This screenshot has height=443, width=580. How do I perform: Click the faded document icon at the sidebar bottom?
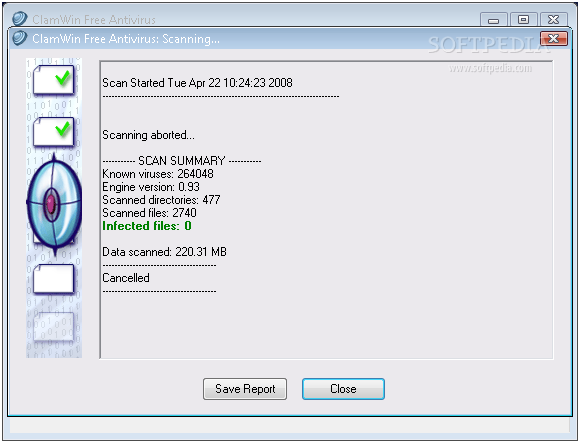54,327
